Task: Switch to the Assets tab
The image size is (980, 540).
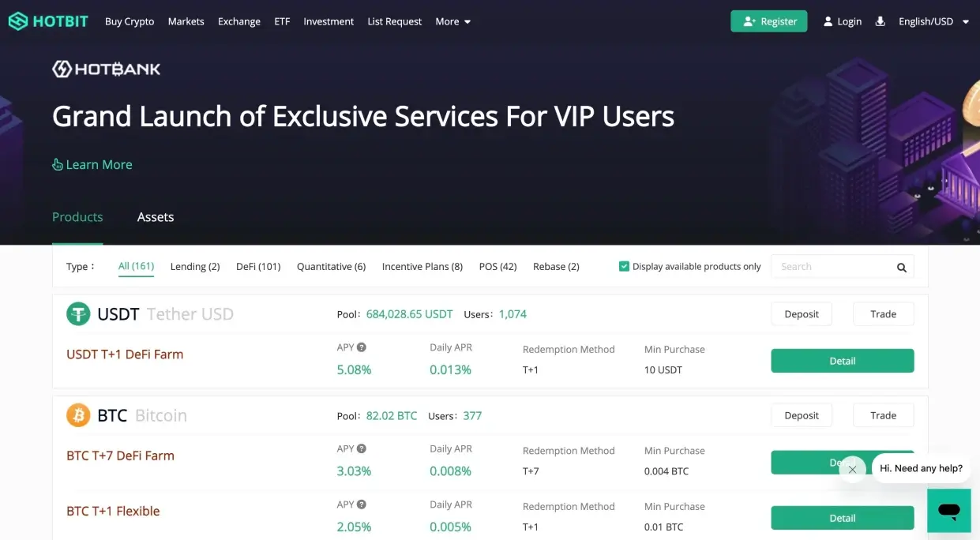Action: coord(156,217)
